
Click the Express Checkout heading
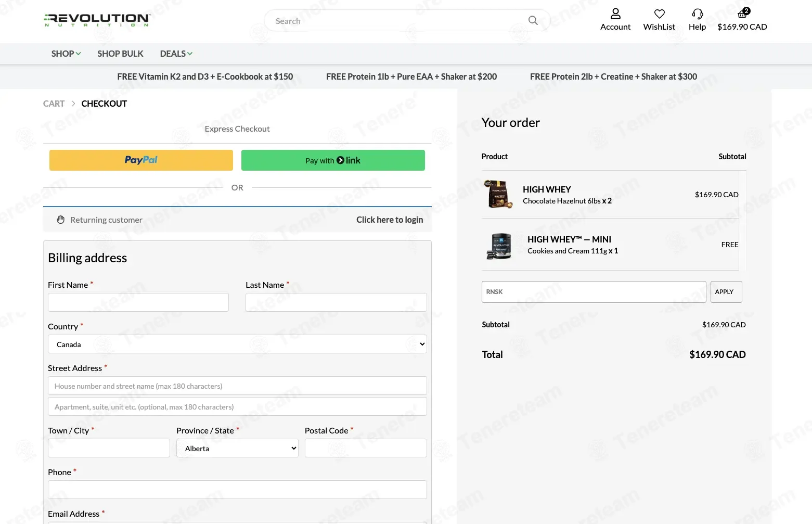237,129
